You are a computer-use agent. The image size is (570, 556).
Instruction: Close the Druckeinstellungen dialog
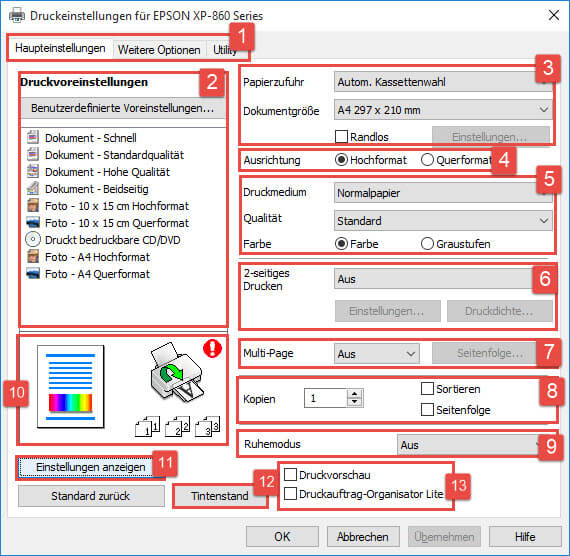554,15
